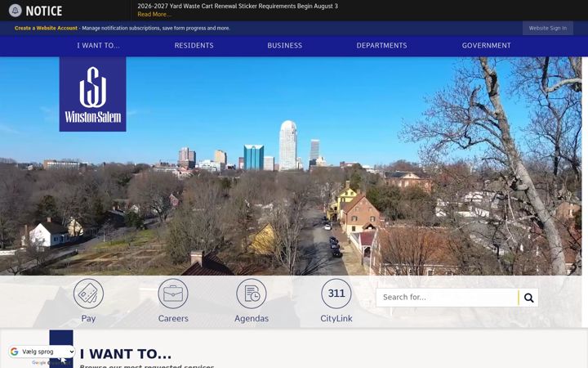The height and width of the screenshot is (368, 588).
Task: Open the I WANT TO... menu
Action: (98, 46)
